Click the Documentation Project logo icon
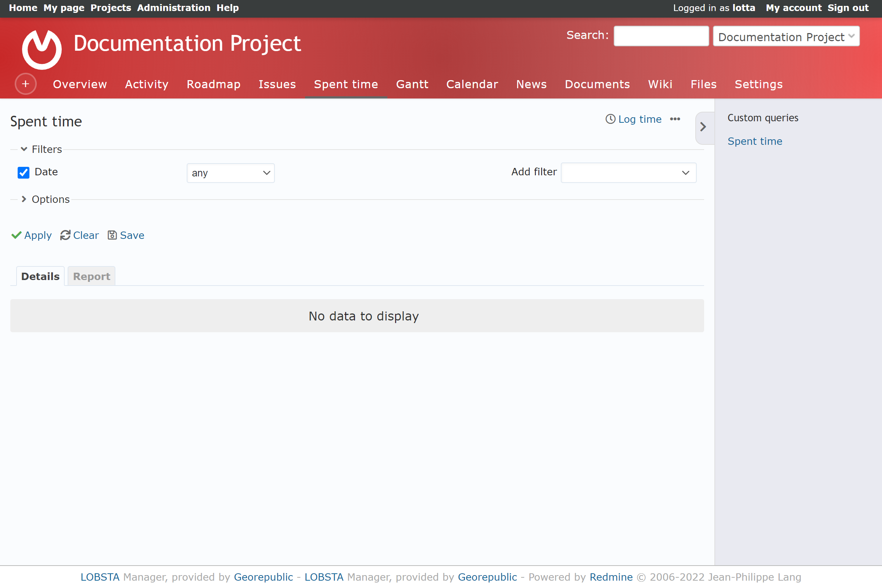The image size is (882, 588). pyautogui.click(x=42, y=49)
